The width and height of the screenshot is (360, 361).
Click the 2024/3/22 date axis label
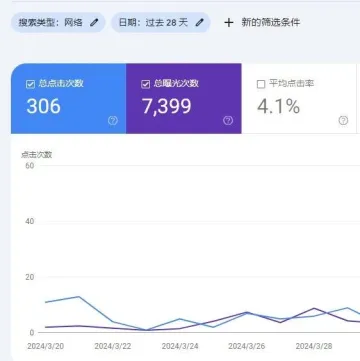[x=113, y=346]
